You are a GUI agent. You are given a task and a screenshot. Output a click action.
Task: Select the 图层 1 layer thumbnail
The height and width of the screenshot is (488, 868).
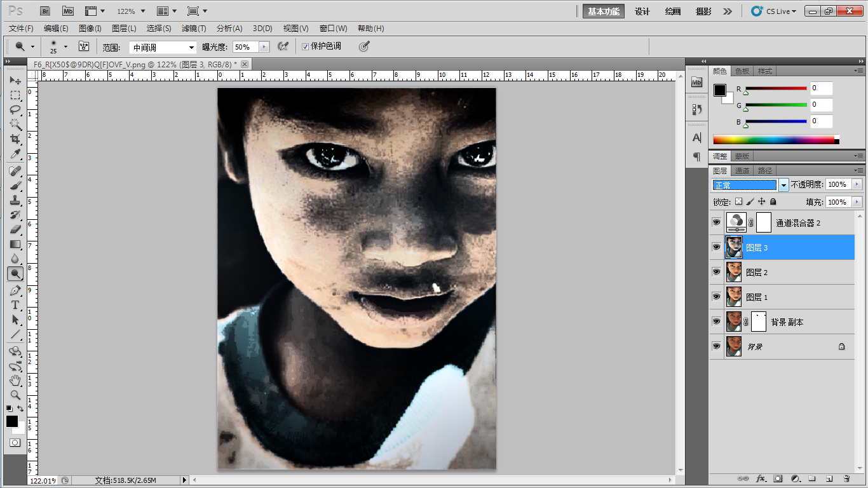click(x=734, y=297)
